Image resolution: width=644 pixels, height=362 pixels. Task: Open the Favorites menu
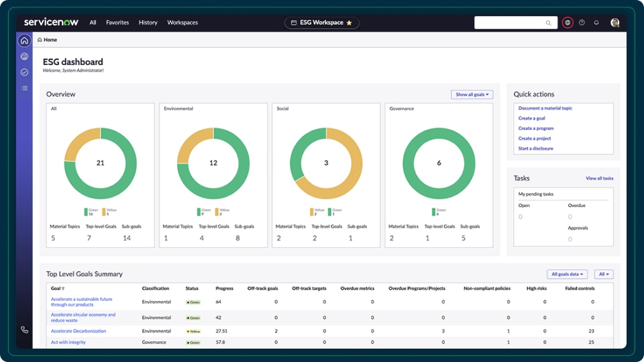coord(117,23)
